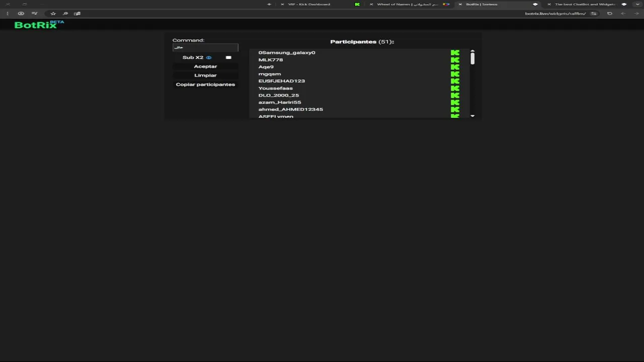Select participant EUSFJEHAD123
Image resolution: width=644 pixels, height=362 pixels.
(x=282, y=81)
